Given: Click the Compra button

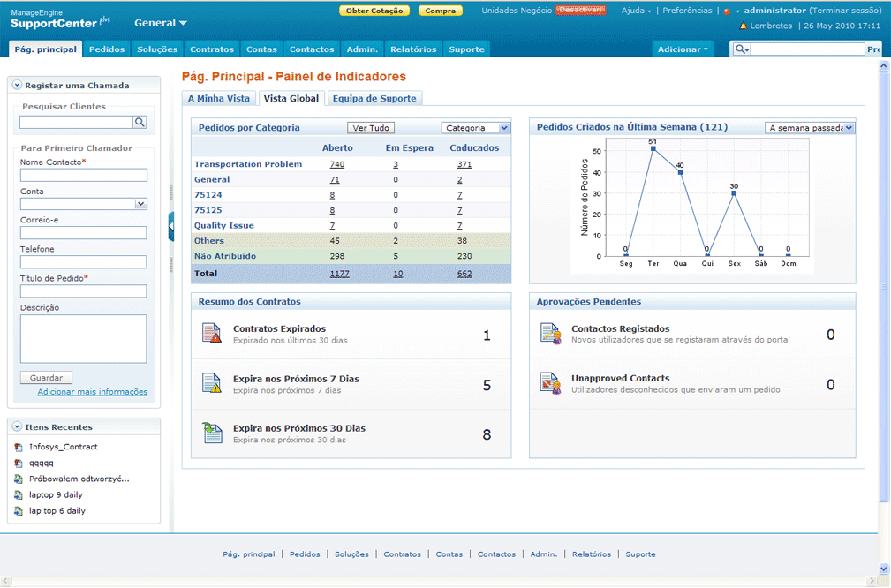Looking at the screenshot, I should (x=441, y=11).
